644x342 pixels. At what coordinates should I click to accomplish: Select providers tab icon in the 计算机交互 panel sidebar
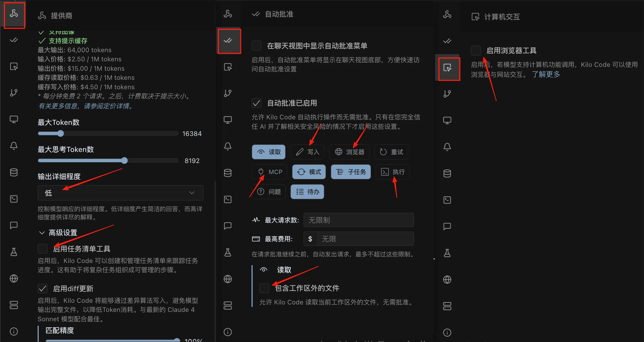click(x=447, y=14)
